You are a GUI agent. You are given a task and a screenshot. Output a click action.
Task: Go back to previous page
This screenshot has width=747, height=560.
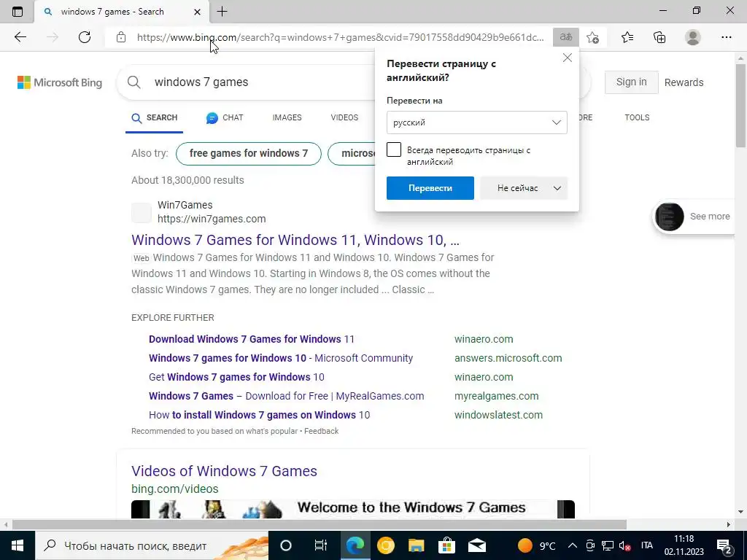(20, 37)
